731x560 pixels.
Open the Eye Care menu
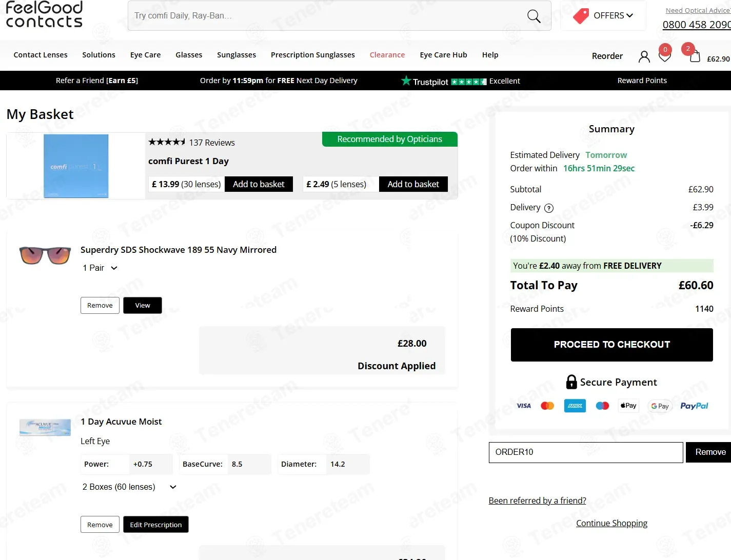click(145, 55)
